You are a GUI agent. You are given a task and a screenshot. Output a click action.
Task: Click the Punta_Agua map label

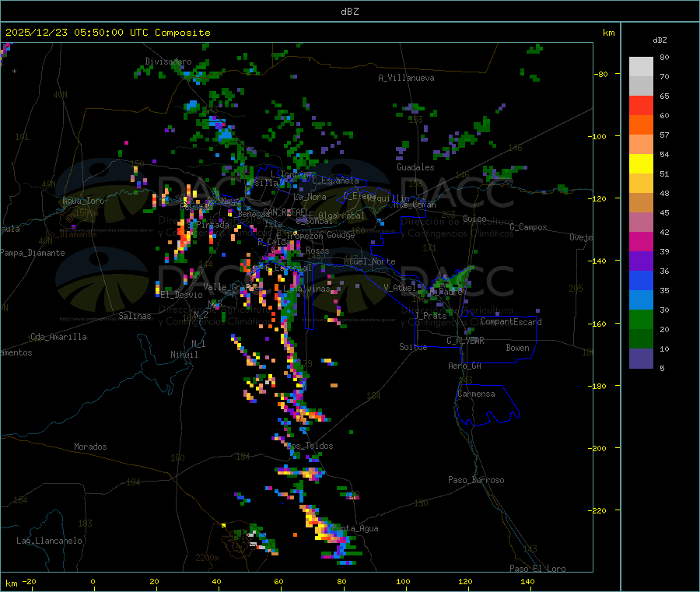[355, 528]
